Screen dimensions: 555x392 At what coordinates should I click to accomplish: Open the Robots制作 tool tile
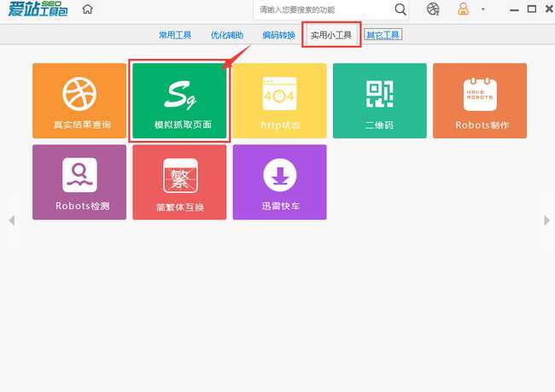pyautogui.click(x=480, y=101)
